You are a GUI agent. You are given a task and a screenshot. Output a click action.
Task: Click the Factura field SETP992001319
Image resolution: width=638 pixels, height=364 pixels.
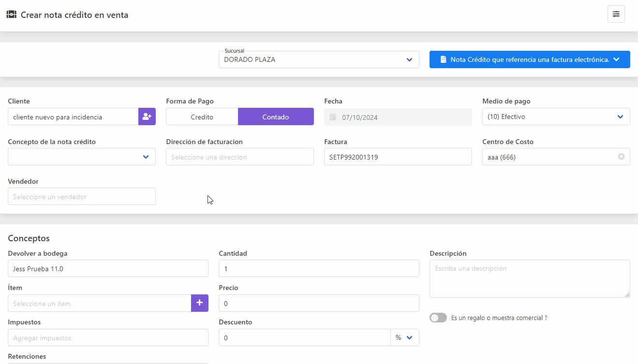click(398, 157)
